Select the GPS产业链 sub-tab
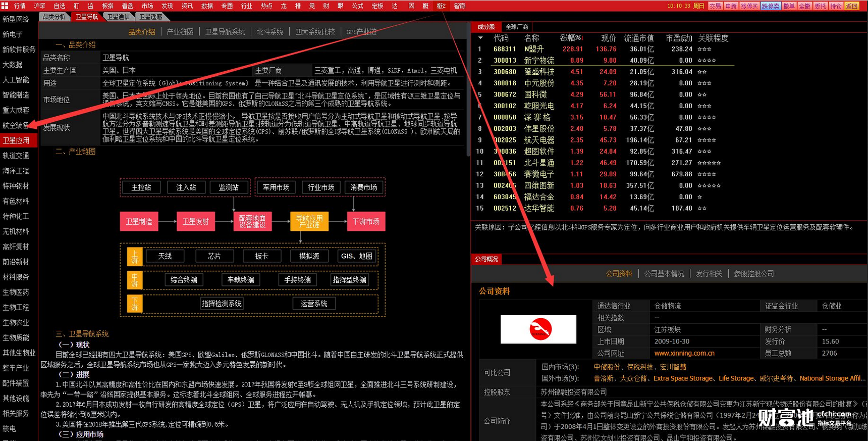 click(x=361, y=32)
